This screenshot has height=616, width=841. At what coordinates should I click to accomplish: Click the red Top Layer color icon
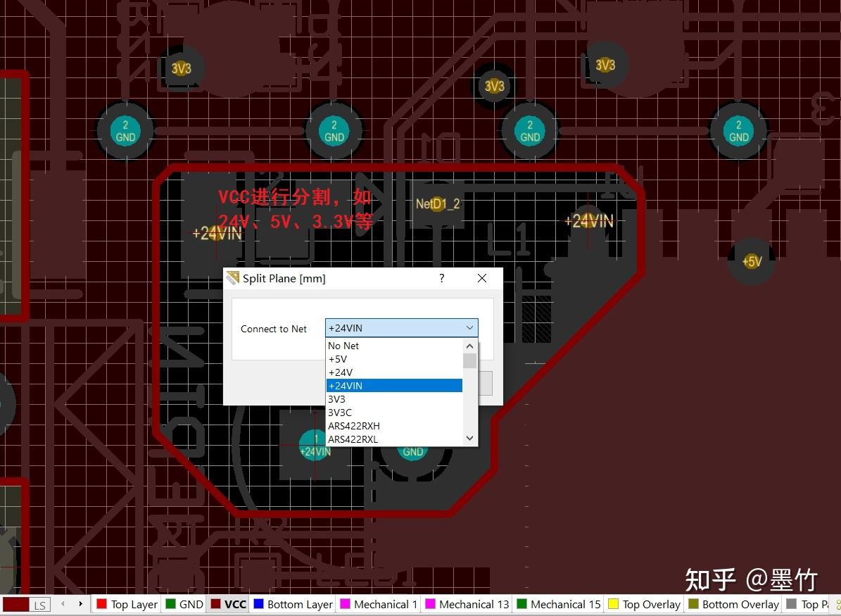click(x=103, y=604)
